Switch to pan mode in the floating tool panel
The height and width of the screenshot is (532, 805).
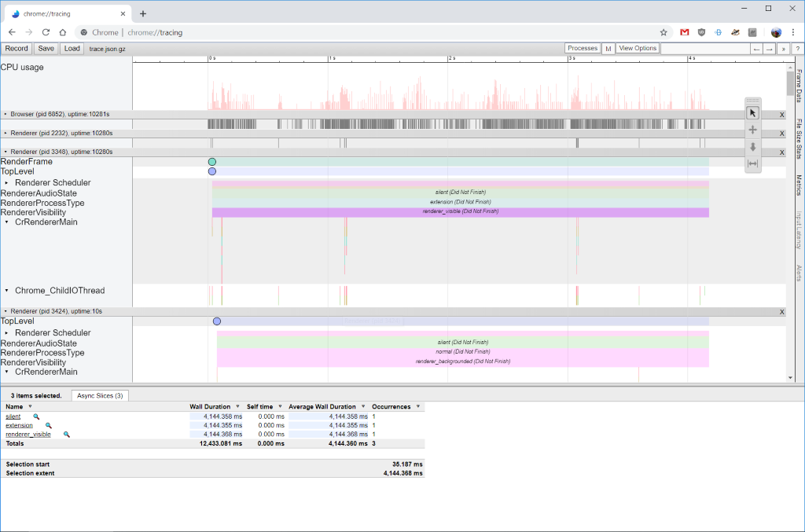(x=752, y=130)
